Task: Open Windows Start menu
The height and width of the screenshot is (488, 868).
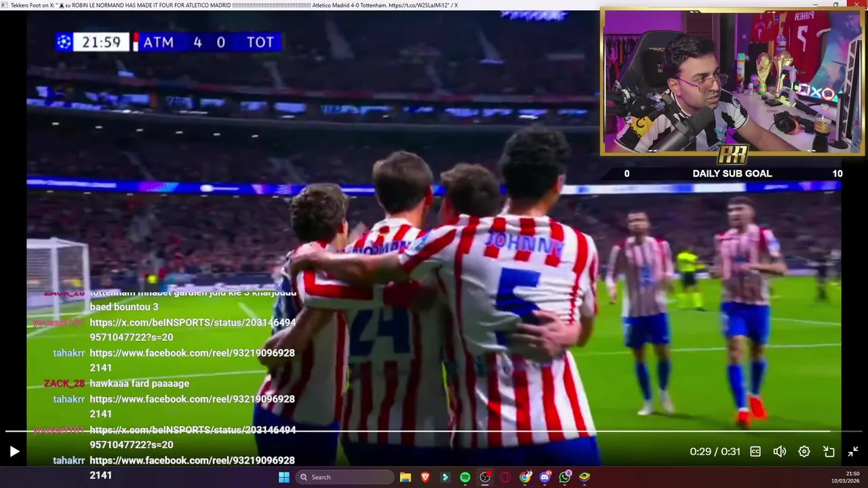Action: click(284, 477)
